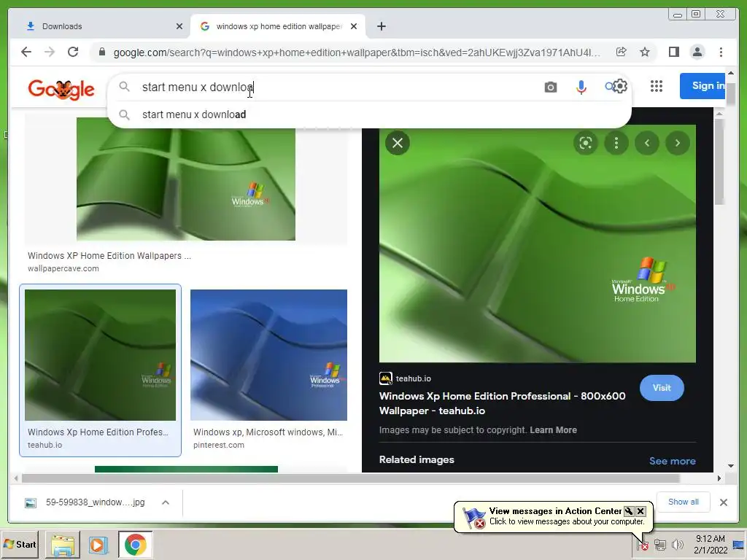Bookmark this page with the star
Screen dimensions: 747x560
[x=645, y=52]
